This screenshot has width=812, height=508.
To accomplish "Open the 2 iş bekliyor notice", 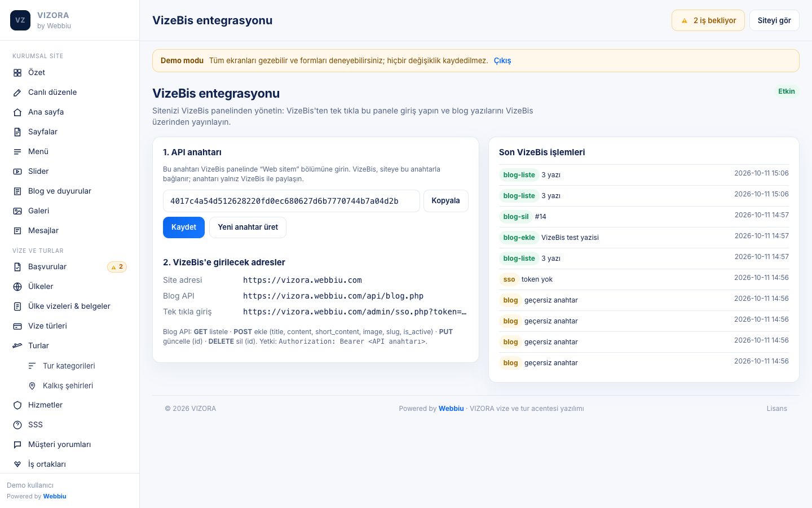I will pyautogui.click(x=708, y=20).
